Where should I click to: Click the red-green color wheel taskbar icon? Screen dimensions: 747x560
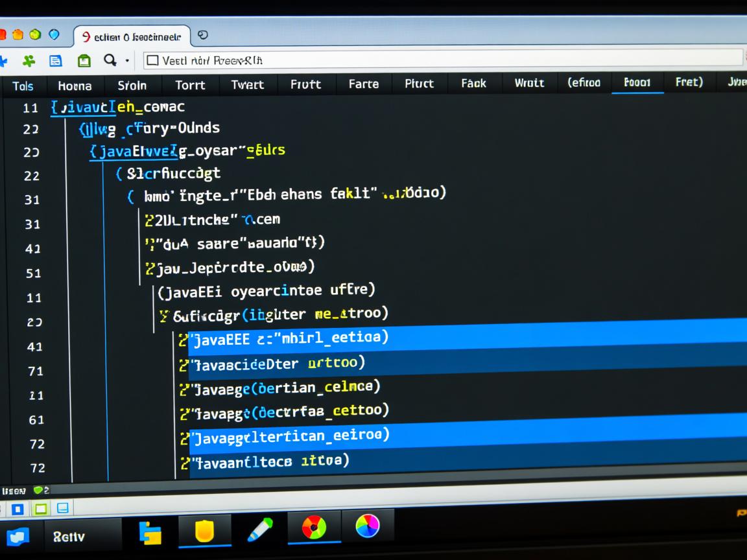click(314, 528)
